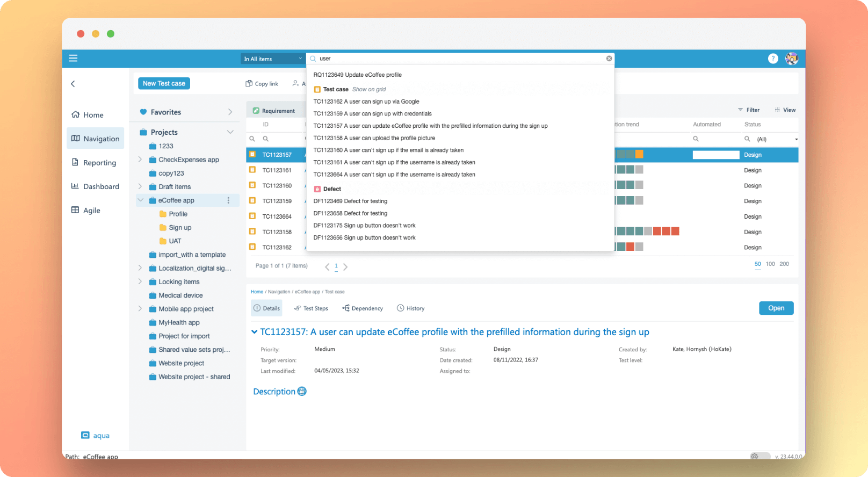868x477 pixels.
Task: Click the help question mark icon
Action: pos(773,59)
